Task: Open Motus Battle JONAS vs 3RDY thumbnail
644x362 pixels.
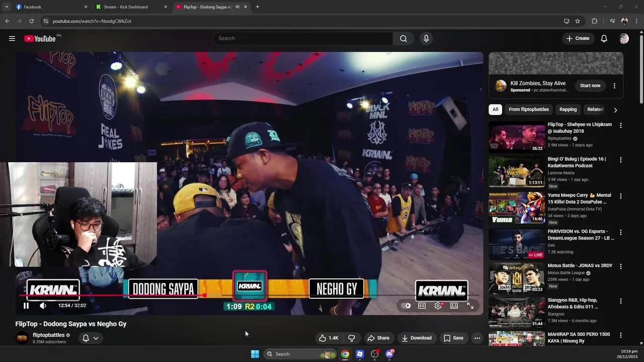Action: 517,278
